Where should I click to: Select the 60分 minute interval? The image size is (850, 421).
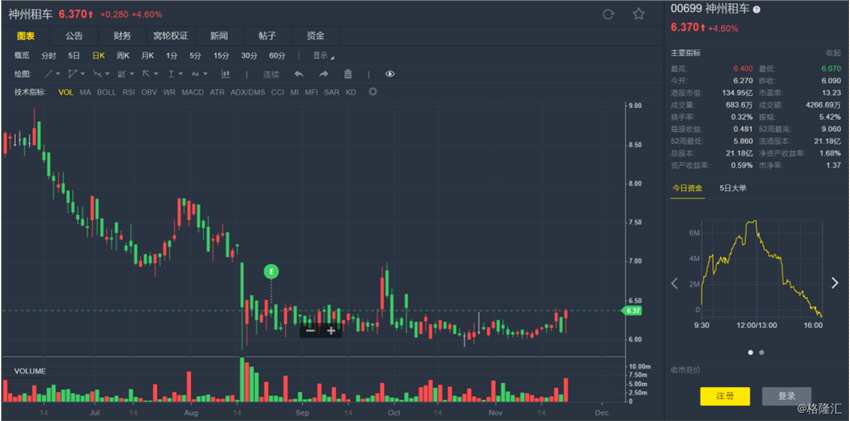coord(277,55)
